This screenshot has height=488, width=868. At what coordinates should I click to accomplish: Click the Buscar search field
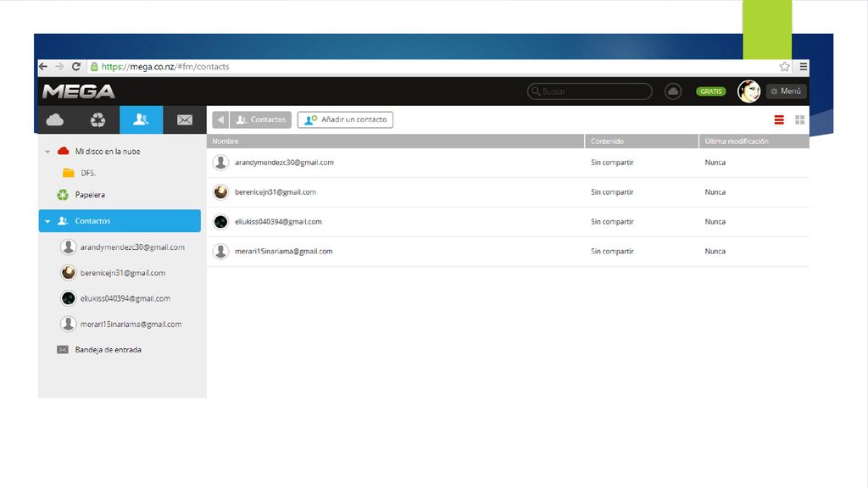click(x=590, y=91)
